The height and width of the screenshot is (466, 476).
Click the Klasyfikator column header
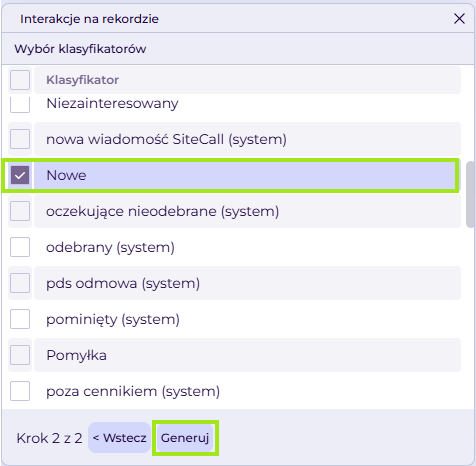pos(82,80)
